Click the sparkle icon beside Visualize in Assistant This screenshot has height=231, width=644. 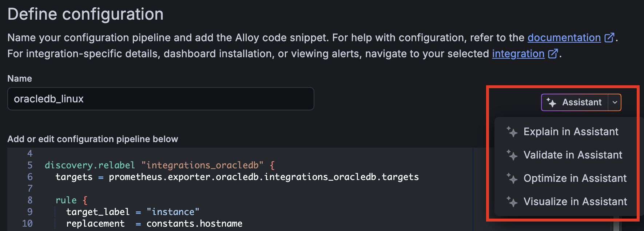(512, 202)
